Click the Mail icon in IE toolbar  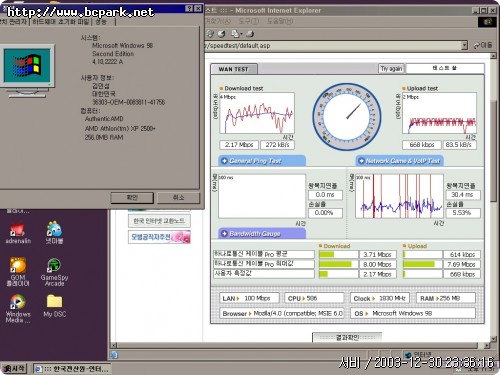point(235,34)
